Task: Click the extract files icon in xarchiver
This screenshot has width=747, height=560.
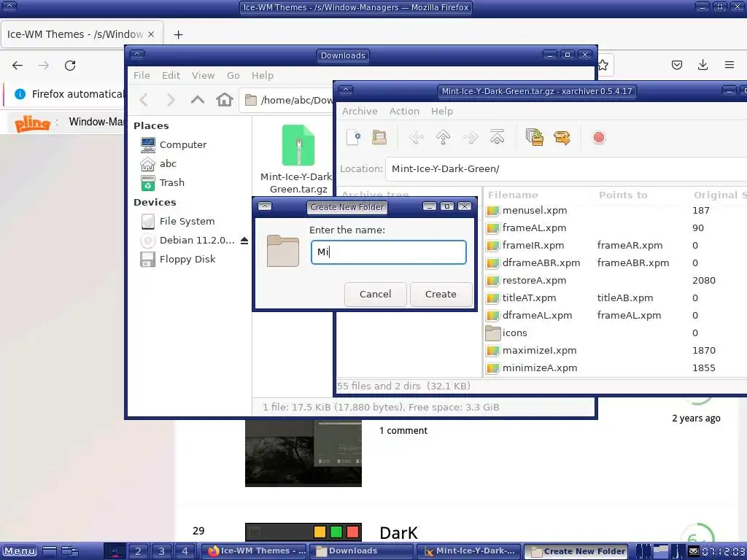Action: click(562, 138)
